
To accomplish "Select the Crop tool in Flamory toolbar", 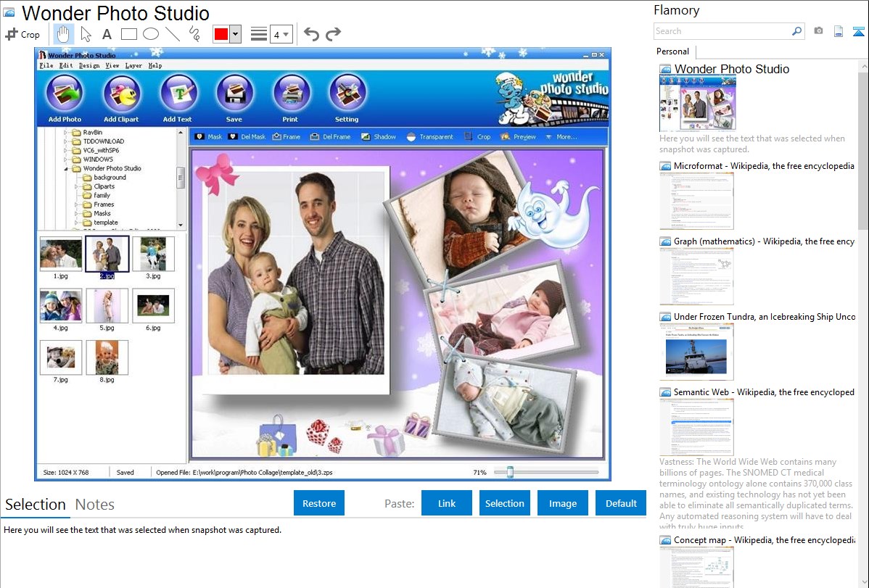I will coord(22,34).
